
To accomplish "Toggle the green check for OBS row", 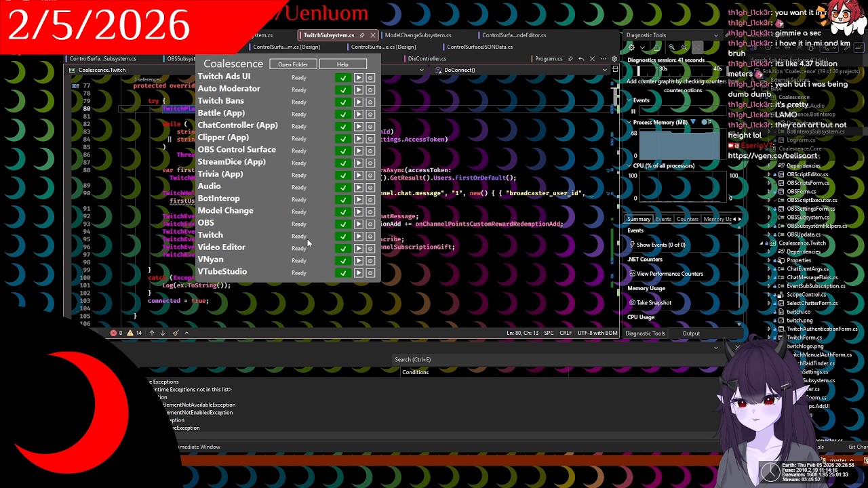I will 343,224.
